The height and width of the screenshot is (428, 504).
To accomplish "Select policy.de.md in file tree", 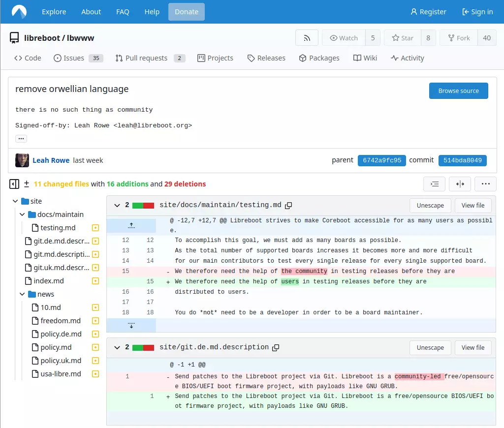I will click(61, 334).
